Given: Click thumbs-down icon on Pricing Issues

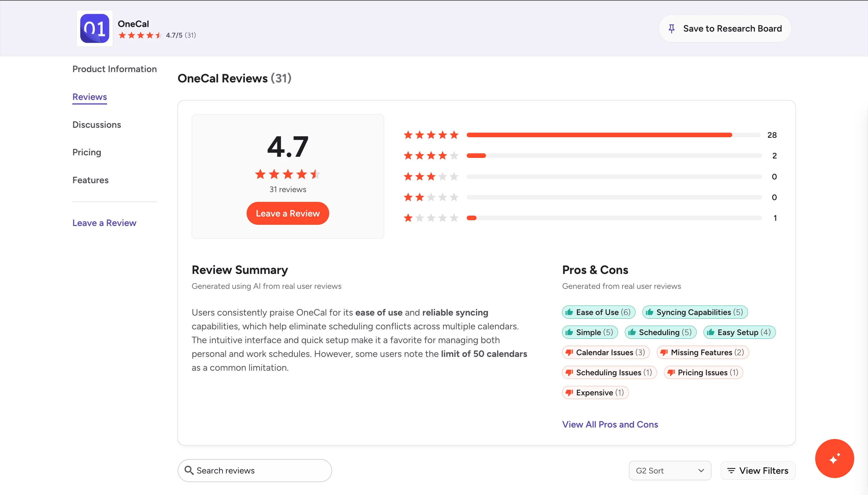Looking at the screenshot, I should 671,373.
